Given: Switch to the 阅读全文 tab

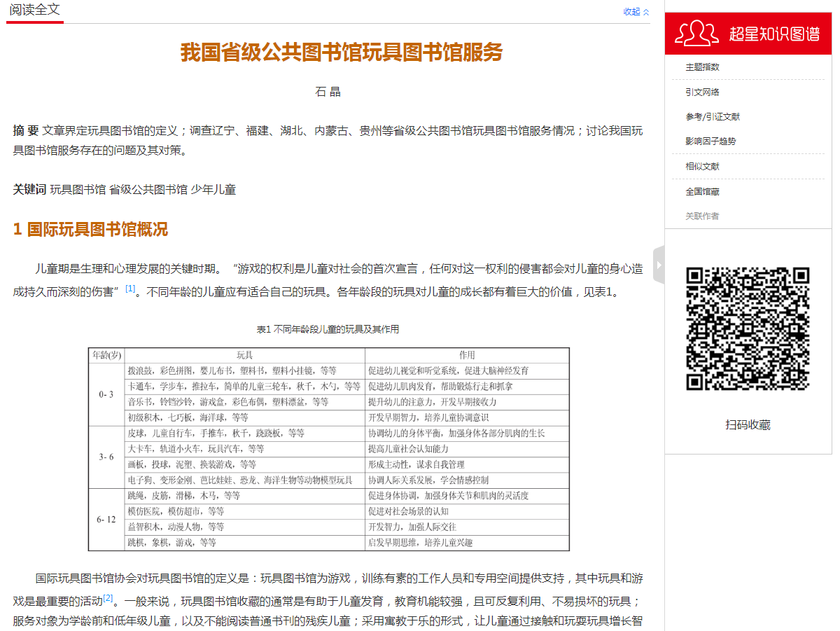Looking at the screenshot, I should coord(36,11).
